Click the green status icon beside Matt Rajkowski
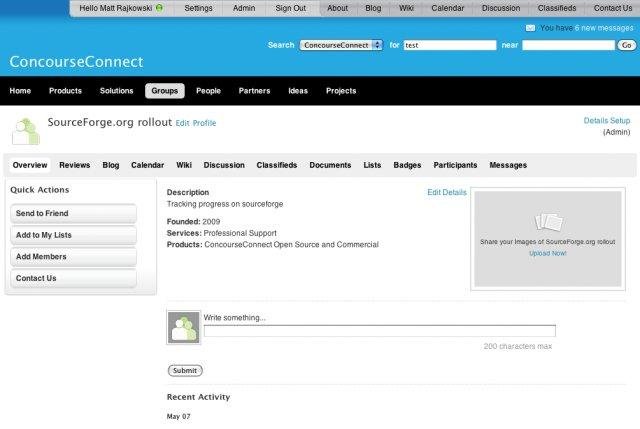 click(x=160, y=8)
